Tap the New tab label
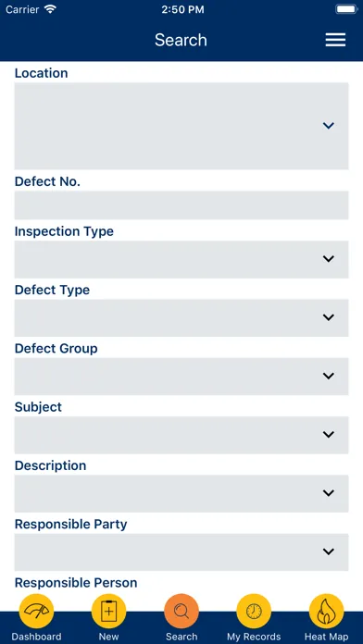This screenshot has height=644, width=363. (108, 637)
